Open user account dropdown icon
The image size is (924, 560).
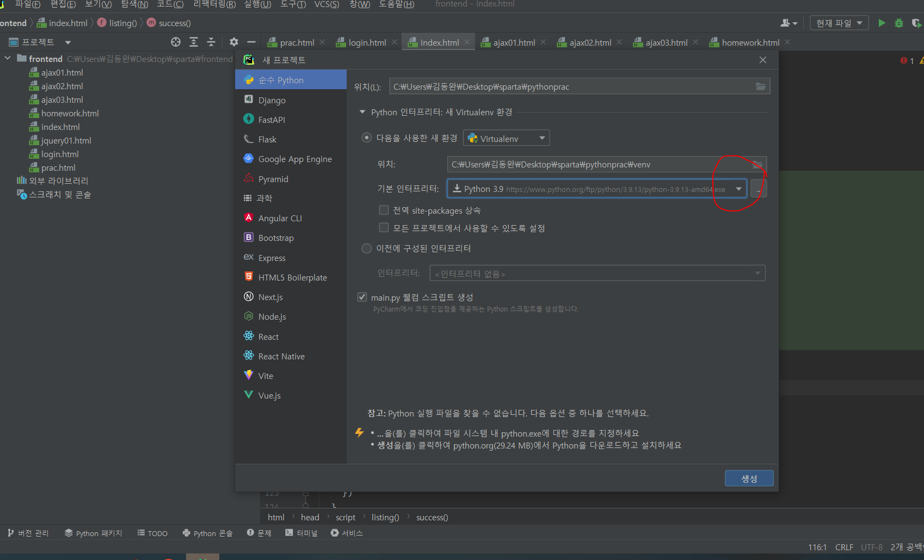[789, 23]
